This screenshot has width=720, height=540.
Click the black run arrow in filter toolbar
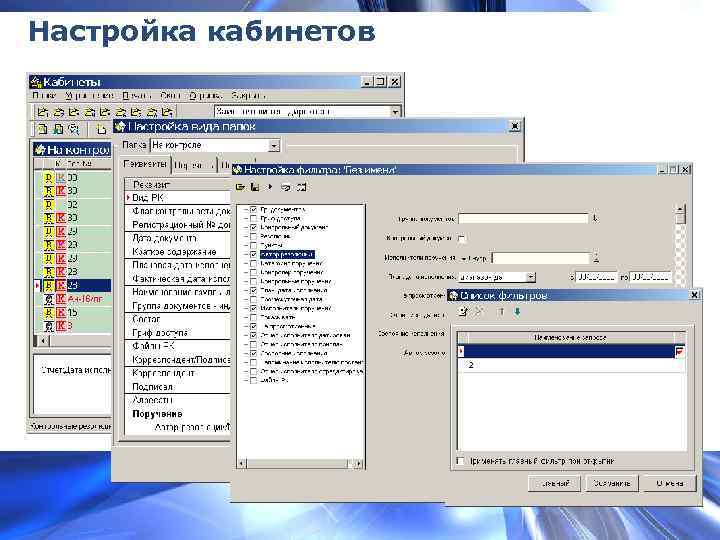(x=270, y=187)
